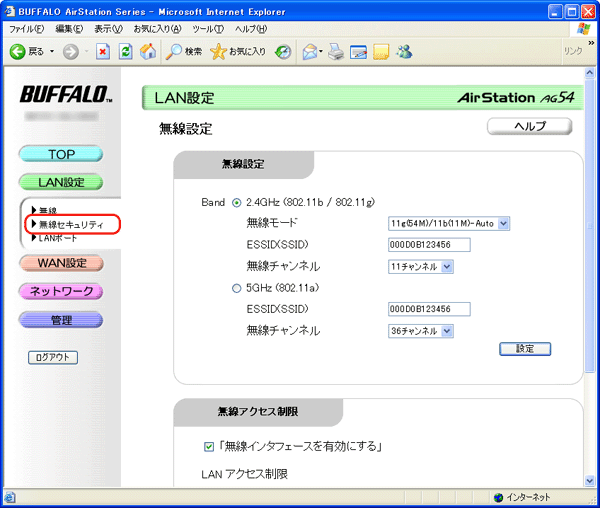This screenshot has height=508, width=600.
Task: Click the scrollbar down arrow
Action: point(590,480)
